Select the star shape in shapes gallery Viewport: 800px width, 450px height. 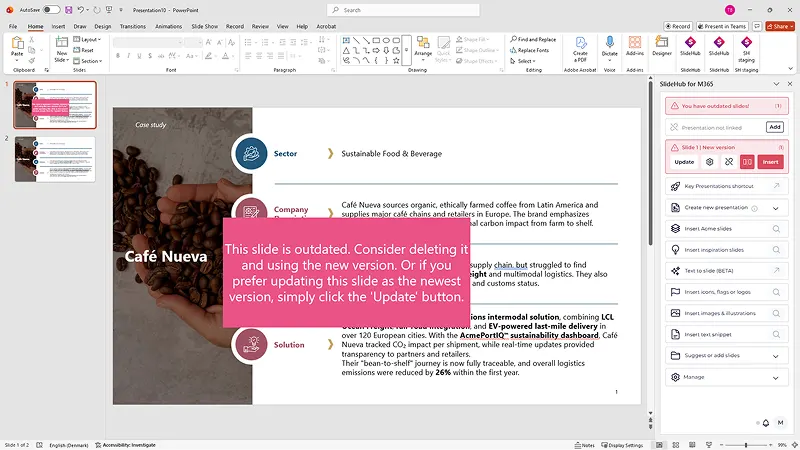click(x=396, y=60)
